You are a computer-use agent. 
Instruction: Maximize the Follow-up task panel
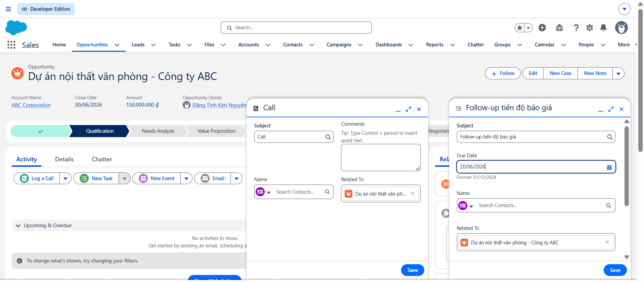pos(611,109)
